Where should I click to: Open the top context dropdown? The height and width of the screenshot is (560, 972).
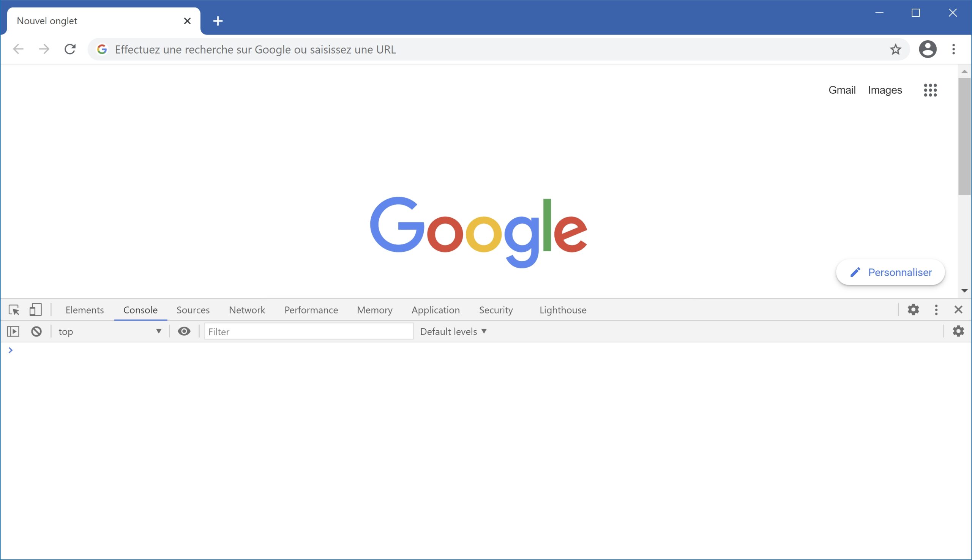(110, 331)
